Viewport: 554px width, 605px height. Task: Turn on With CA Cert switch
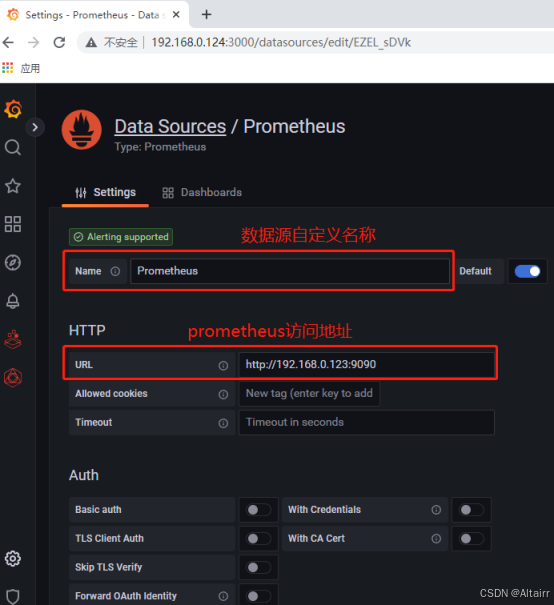471,538
